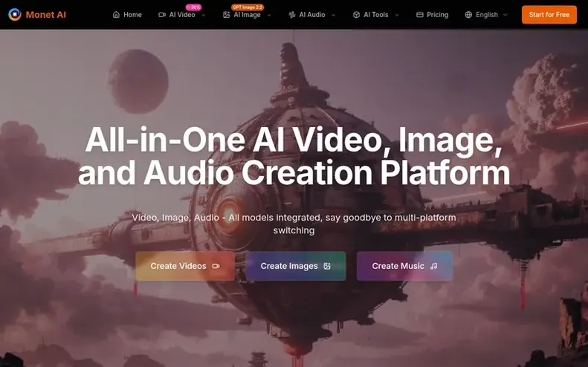Expand the English language dropdown chevron
Image resolution: width=588 pixels, height=367 pixels.
(505, 15)
